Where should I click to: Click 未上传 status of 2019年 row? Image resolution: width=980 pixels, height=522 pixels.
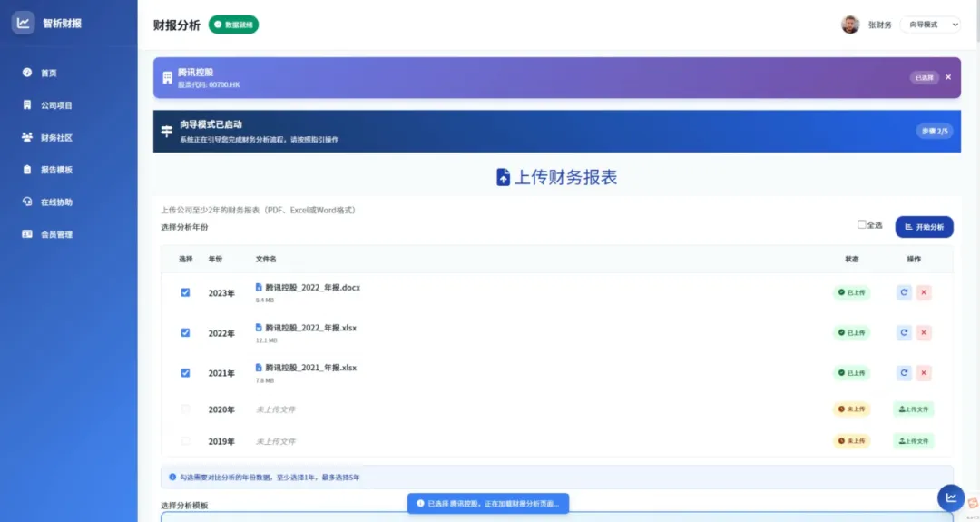[851, 440]
